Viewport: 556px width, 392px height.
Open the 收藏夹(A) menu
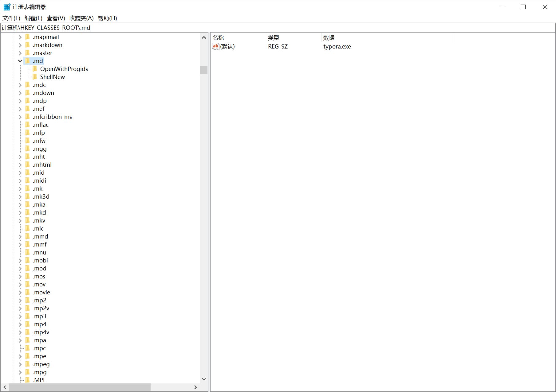click(81, 18)
